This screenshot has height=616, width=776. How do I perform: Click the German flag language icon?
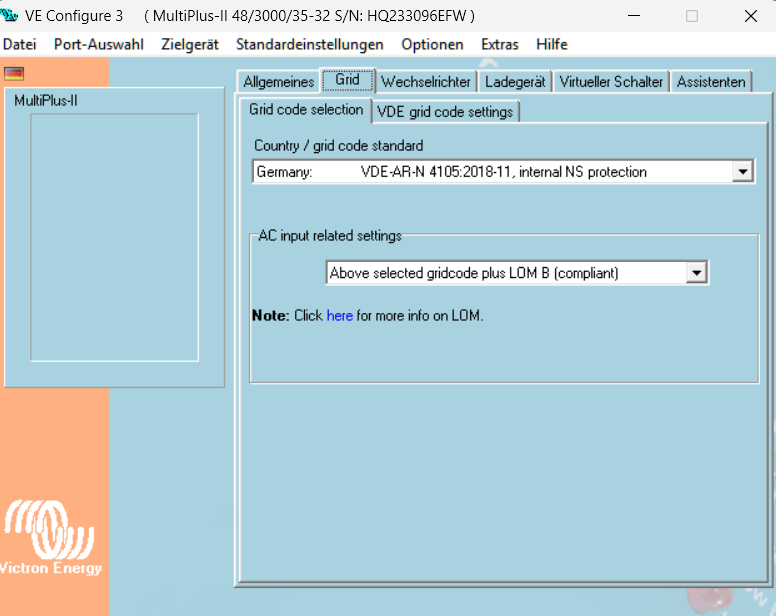pos(14,74)
